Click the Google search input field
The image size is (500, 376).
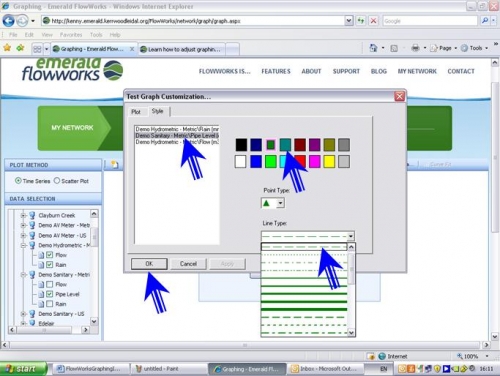coord(430,21)
